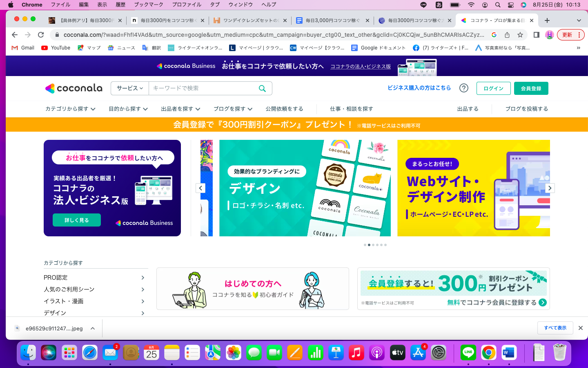Open the ウィンドウ menu
Viewport: 588px width, 368px height.
(x=241, y=5)
